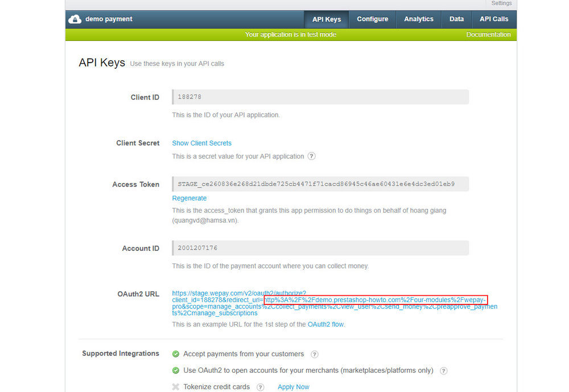
Task: Select the Access Token field
Action: [x=320, y=184]
